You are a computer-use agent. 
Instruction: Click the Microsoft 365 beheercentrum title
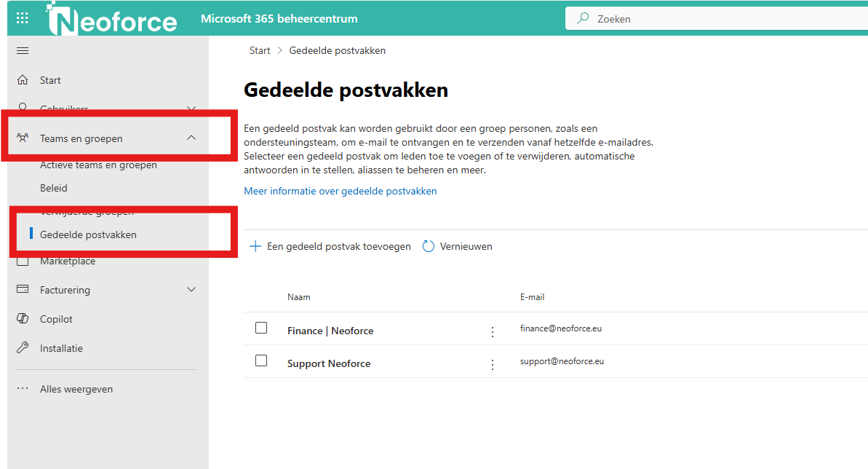(279, 18)
